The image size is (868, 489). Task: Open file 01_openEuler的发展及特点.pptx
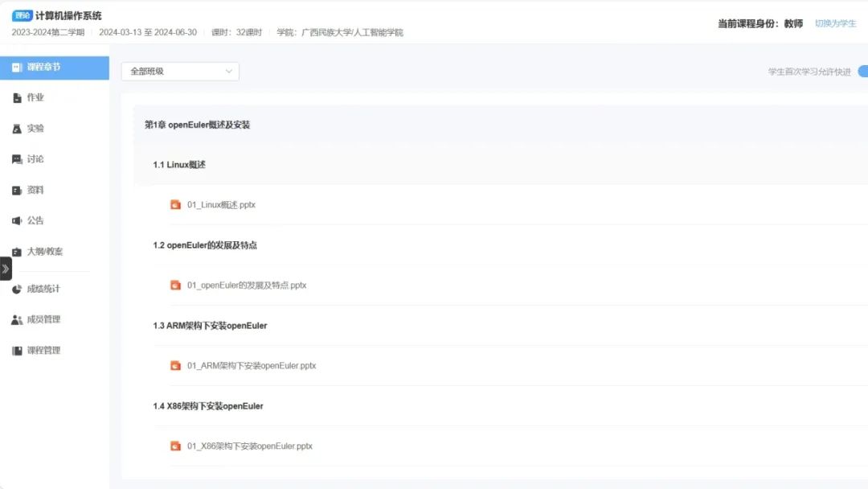coord(247,286)
